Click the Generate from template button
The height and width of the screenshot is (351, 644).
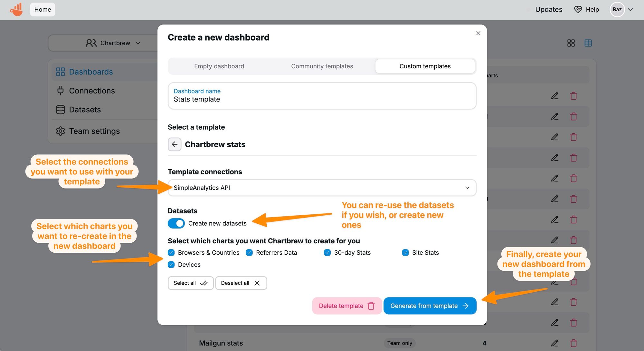[x=430, y=306]
